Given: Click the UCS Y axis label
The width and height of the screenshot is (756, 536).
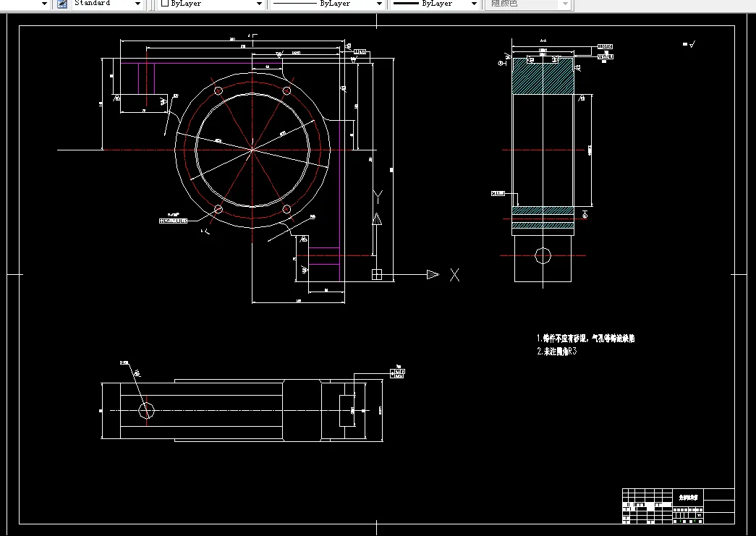Looking at the screenshot, I should [378, 196].
